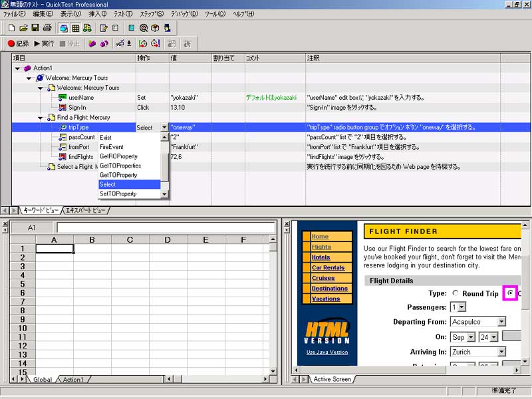Follow the Destinations link
Image resolution: width=532 pixels, height=399 pixels.
[x=329, y=289]
